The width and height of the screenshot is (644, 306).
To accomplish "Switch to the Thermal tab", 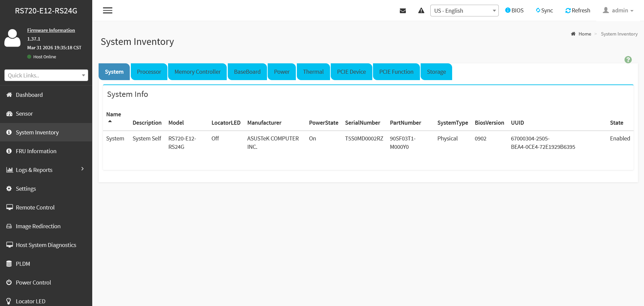I will coord(313,72).
